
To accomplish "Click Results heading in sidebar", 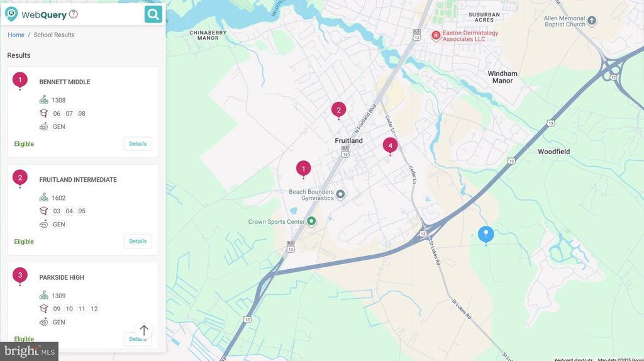I will click(x=19, y=55).
